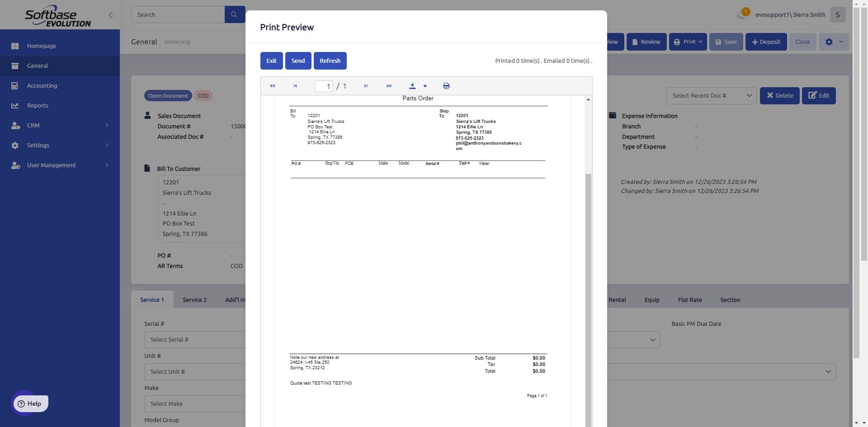Open Reports from the sidebar icon
Screen dimensions: 868x427
click(15, 105)
